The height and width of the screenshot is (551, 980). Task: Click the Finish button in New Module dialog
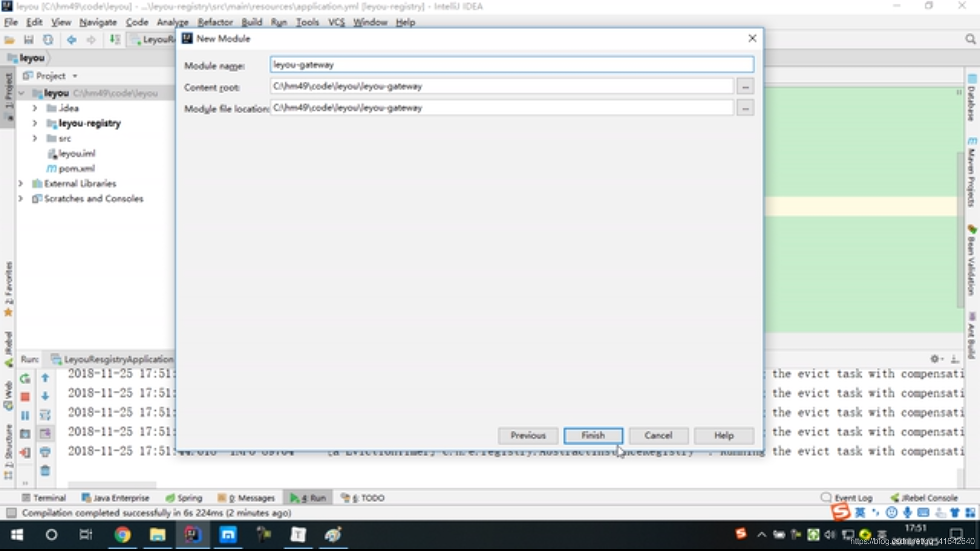(593, 435)
